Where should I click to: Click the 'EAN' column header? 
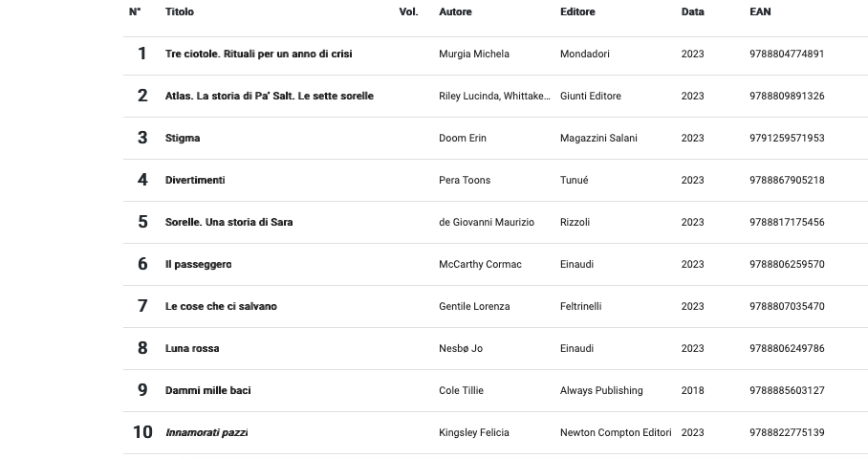tap(760, 12)
